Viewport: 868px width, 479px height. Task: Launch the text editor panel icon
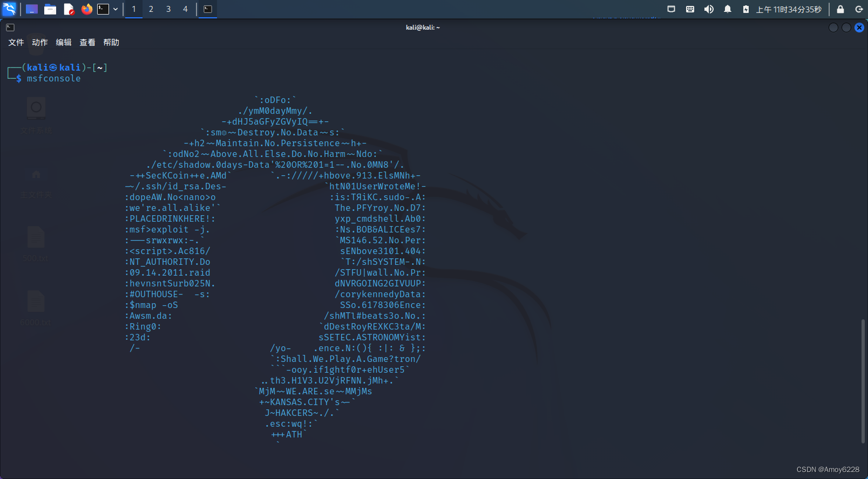(69, 9)
